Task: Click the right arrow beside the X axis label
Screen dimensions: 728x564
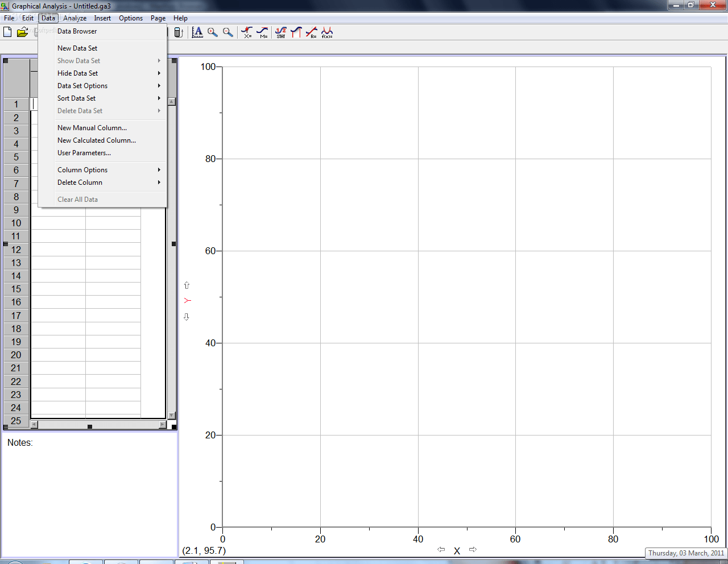Action: (473, 549)
